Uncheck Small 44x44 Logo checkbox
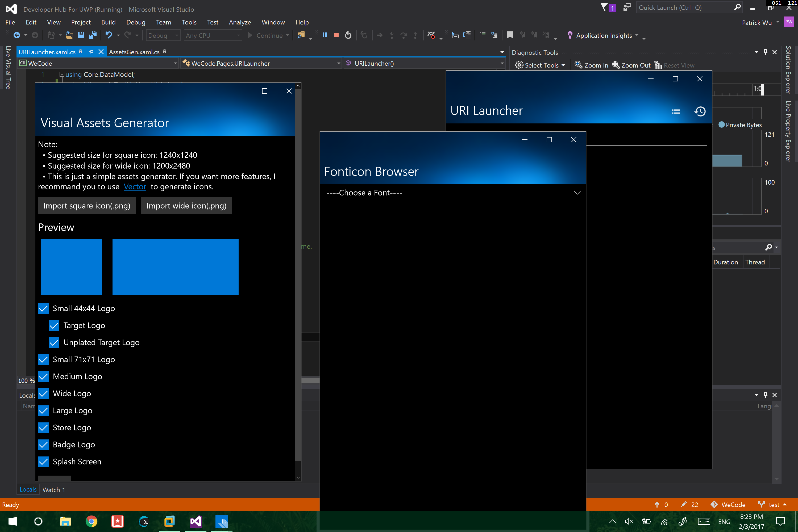Viewport: 798px width, 532px height. [43, 308]
